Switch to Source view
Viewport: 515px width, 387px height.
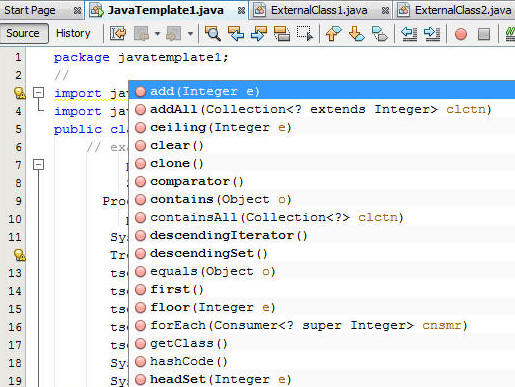point(24,33)
